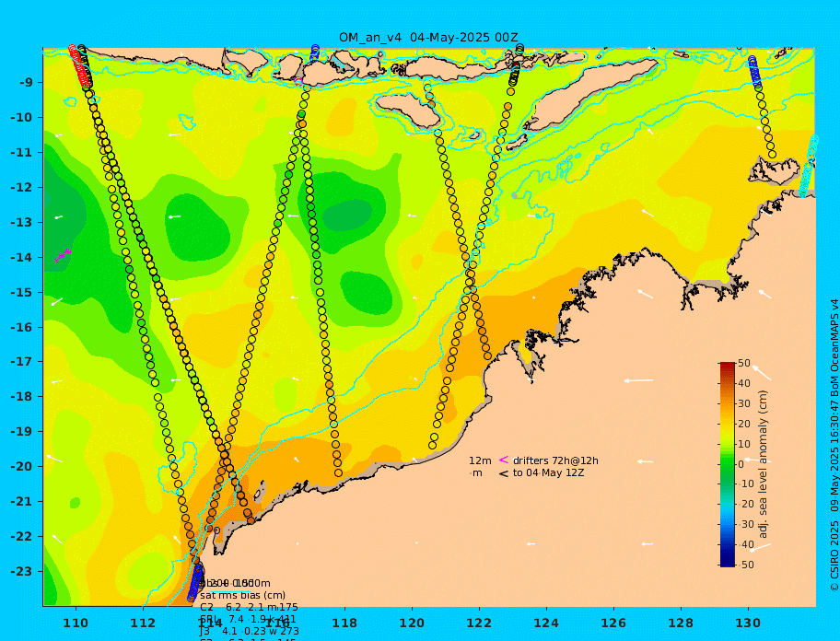The height and width of the screenshot is (641, 840).
Task: Click the 'adj. sea level anomaly (cm)' colorbar label
Action: [x=764, y=464]
